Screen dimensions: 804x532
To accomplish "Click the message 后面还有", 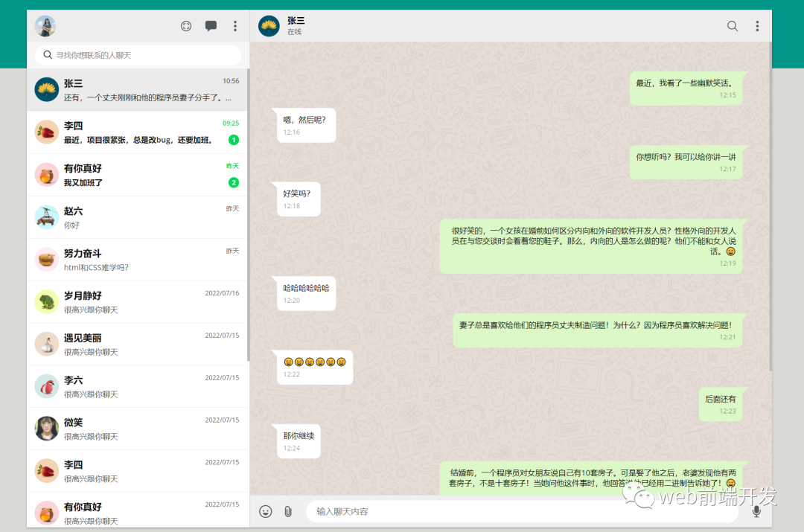I will pos(721,404).
